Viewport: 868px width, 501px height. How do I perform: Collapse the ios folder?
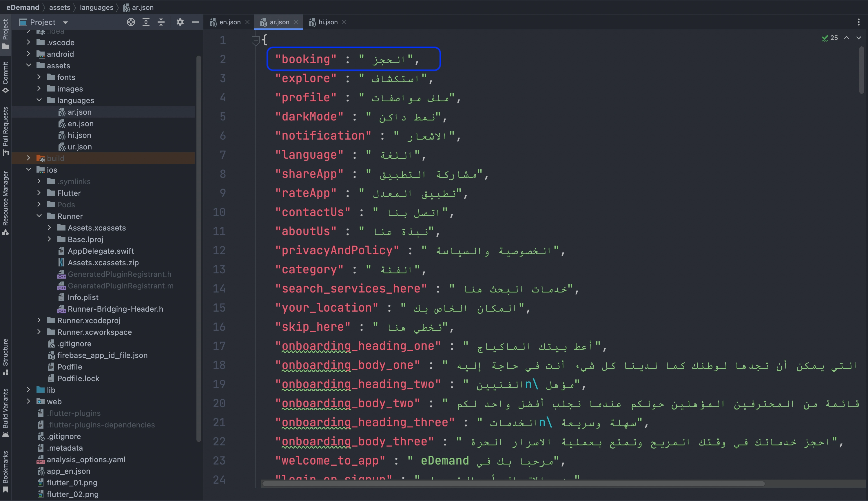(29, 170)
